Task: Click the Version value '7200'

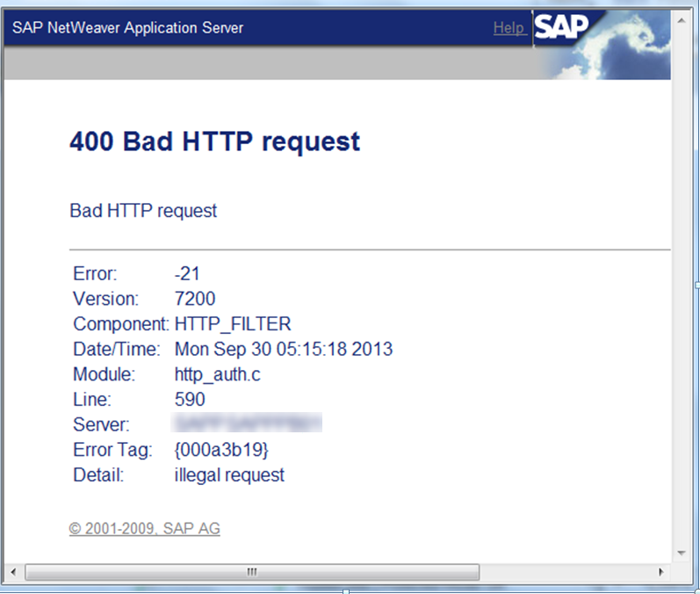Action: pos(195,299)
